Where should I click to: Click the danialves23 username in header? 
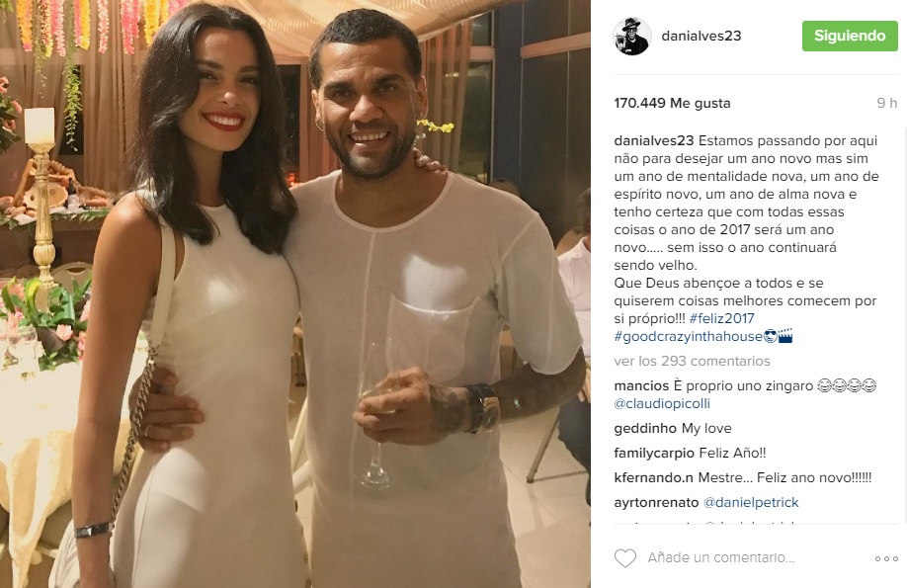pos(701,36)
